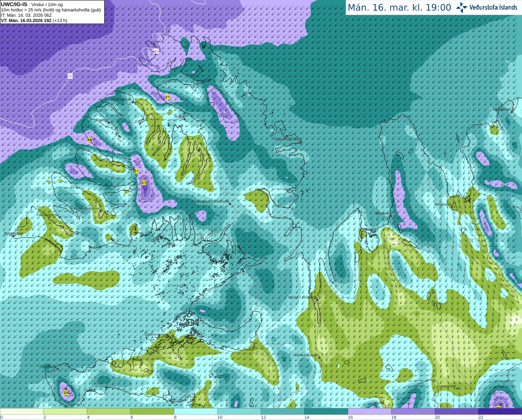Click the Stykkishólmur place label
The height and width of the screenshot is (420, 522).
[156, 334]
